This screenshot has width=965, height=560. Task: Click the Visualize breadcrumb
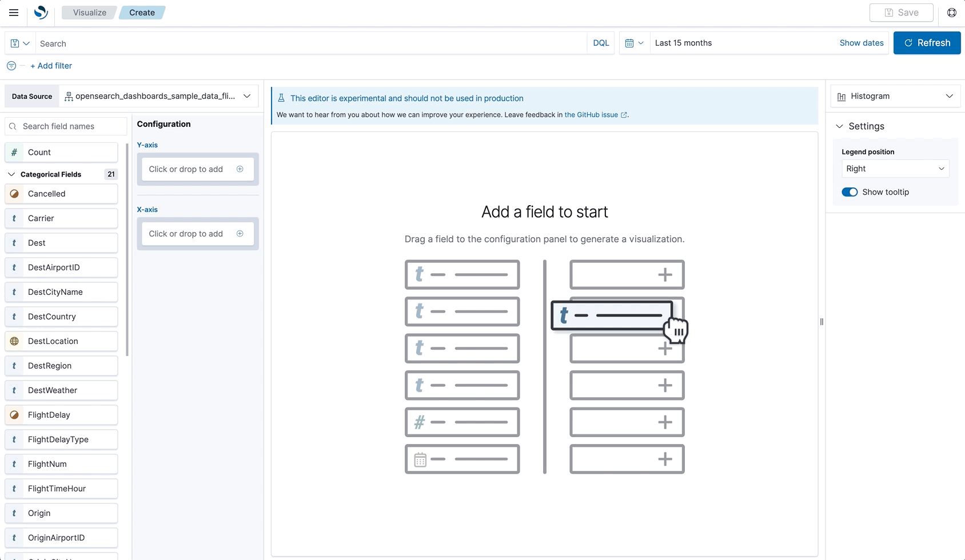tap(89, 13)
